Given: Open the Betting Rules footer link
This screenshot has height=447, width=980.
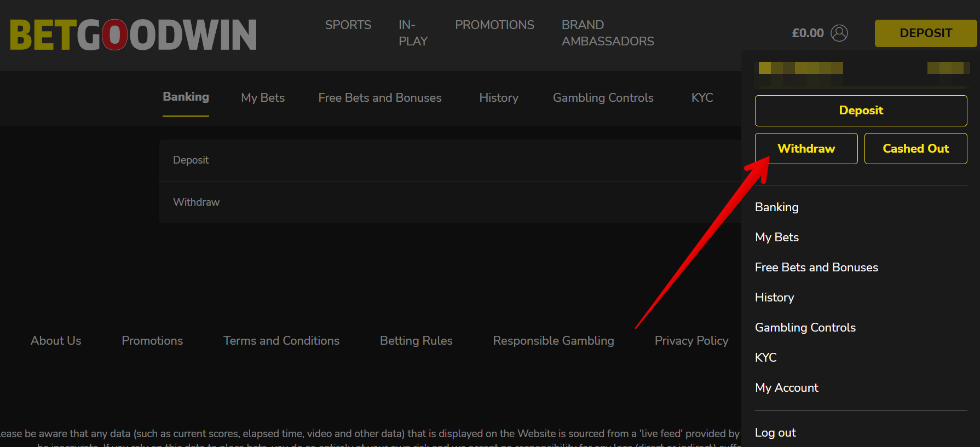Looking at the screenshot, I should 416,341.
